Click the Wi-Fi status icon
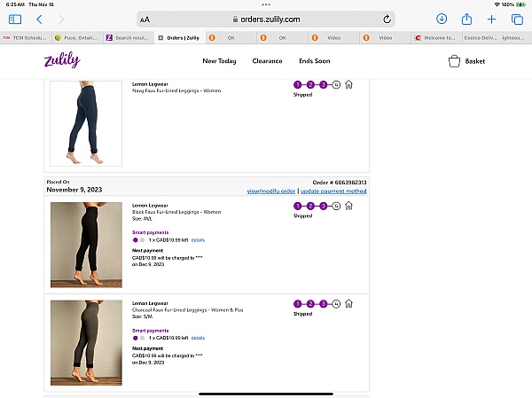 click(497, 4)
